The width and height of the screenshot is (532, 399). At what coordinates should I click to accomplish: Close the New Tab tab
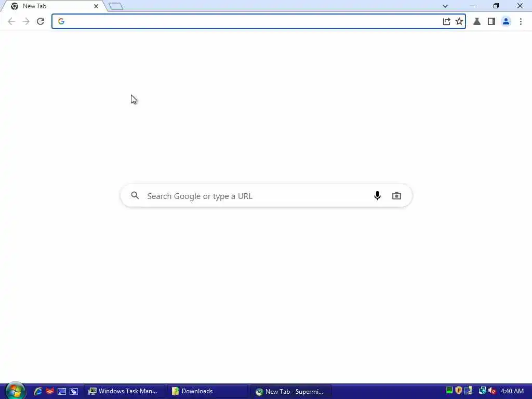tap(96, 6)
